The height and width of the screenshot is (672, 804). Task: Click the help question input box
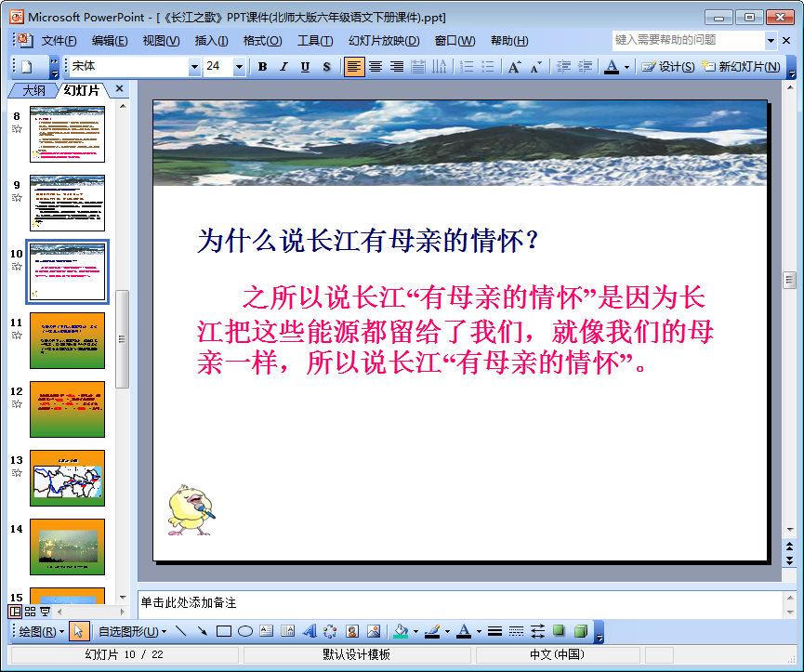point(689,40)
